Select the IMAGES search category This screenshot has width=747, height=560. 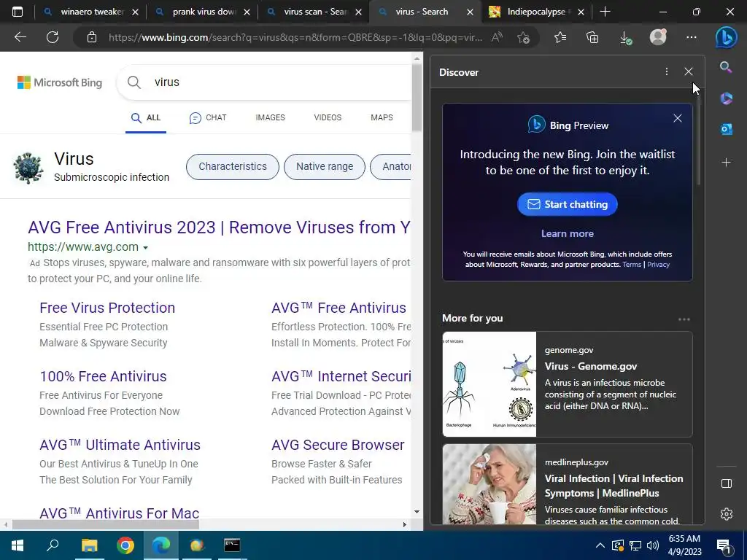270,117
